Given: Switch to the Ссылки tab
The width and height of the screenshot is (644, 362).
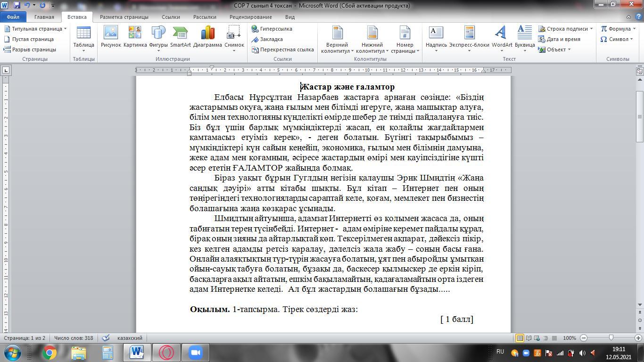Looking at the screenshot, I should (171, 17).
